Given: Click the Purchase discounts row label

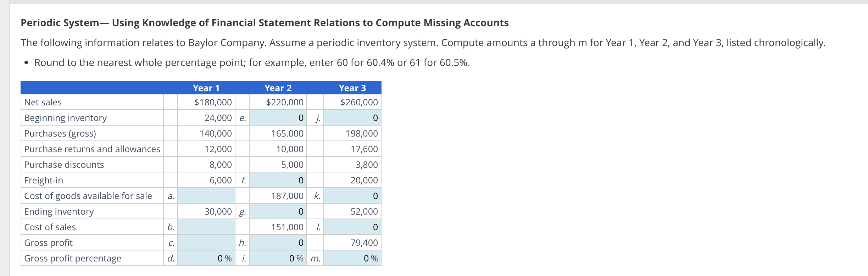Looking at the screenshot, I should pos(64,165).
